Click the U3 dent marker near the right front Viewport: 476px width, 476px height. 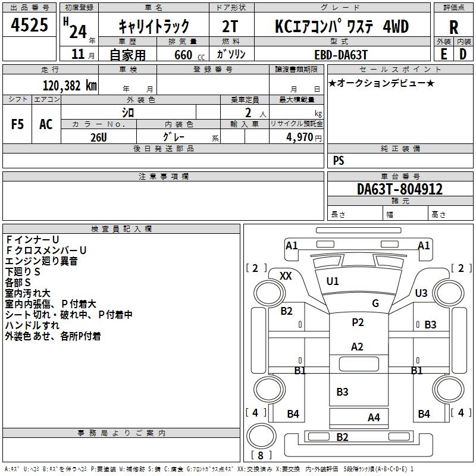[x=421, y=293]
